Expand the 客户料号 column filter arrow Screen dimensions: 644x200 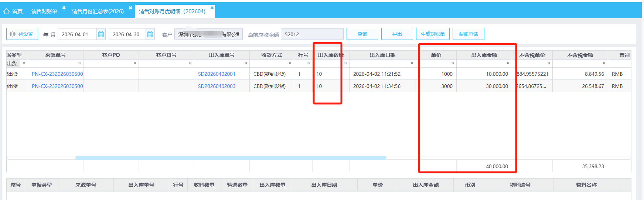tap(190, 64)
